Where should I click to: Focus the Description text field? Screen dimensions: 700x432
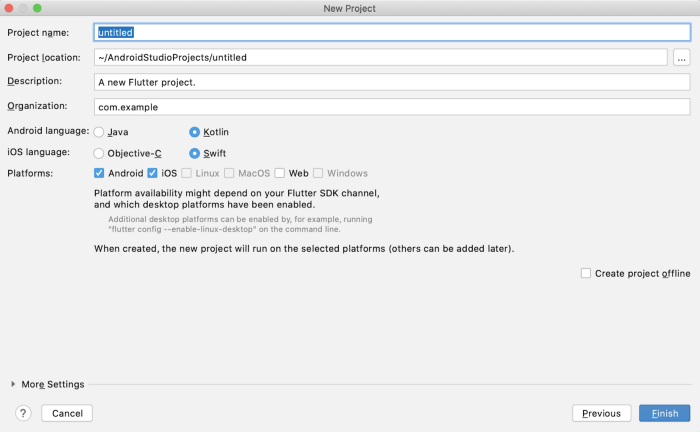pyautogui.click(x=391, y=82)
